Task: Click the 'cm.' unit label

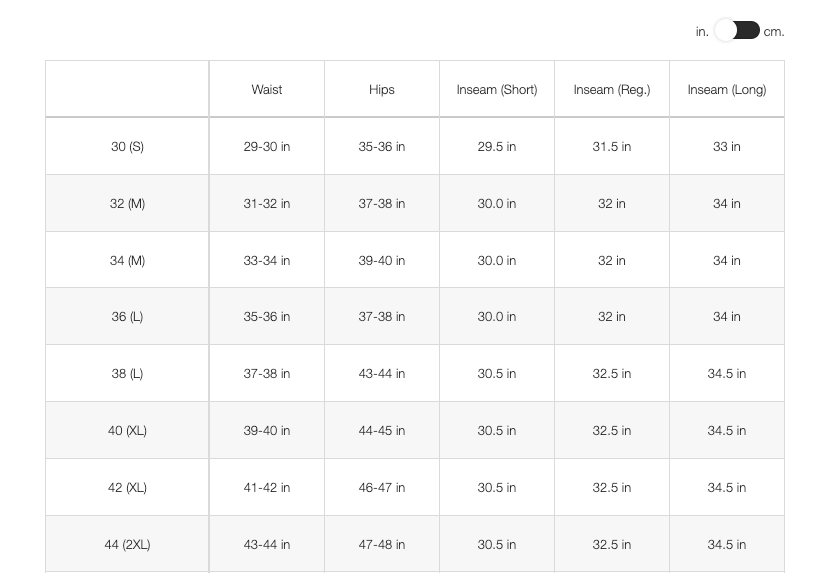Action: click(774, 32)
